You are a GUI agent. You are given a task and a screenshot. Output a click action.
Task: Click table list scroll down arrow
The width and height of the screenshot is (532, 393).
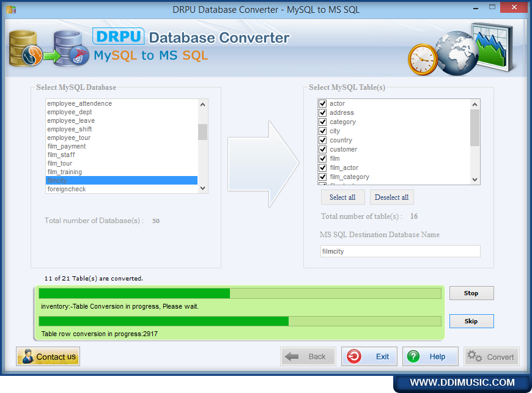click(475, 179)
